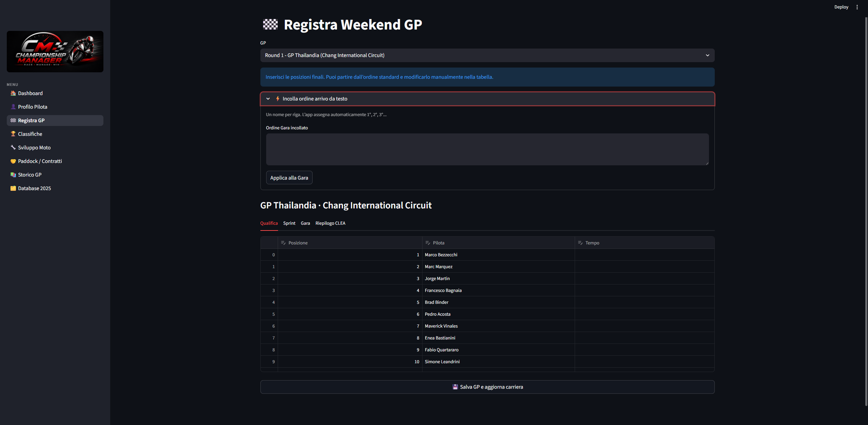This screenshot has width=868, height=425.
Task: Click position cell 10 for Simone Leandrini
Action: [x=350, y=362]
